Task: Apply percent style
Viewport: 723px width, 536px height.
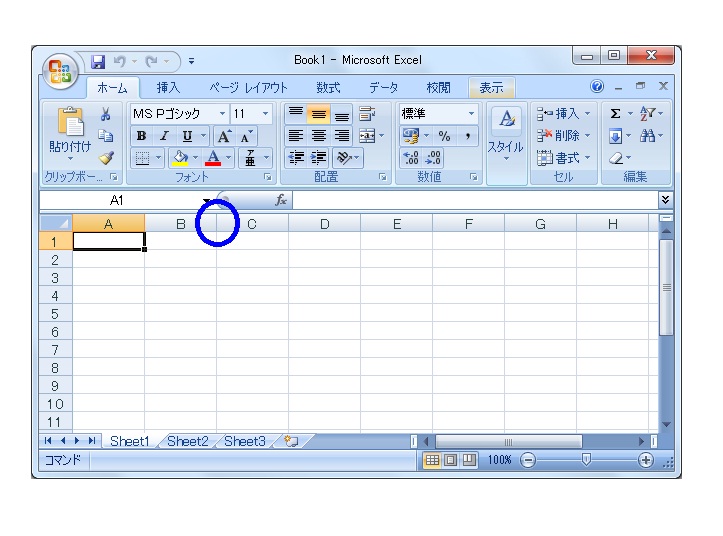Action: tap(444, 136)
